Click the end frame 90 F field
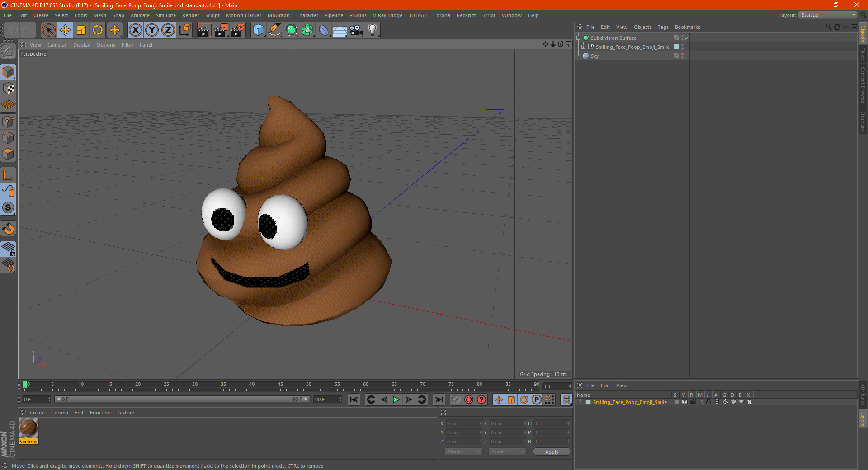The width and height of the screenshot is (868, 470). click(328, 399)
